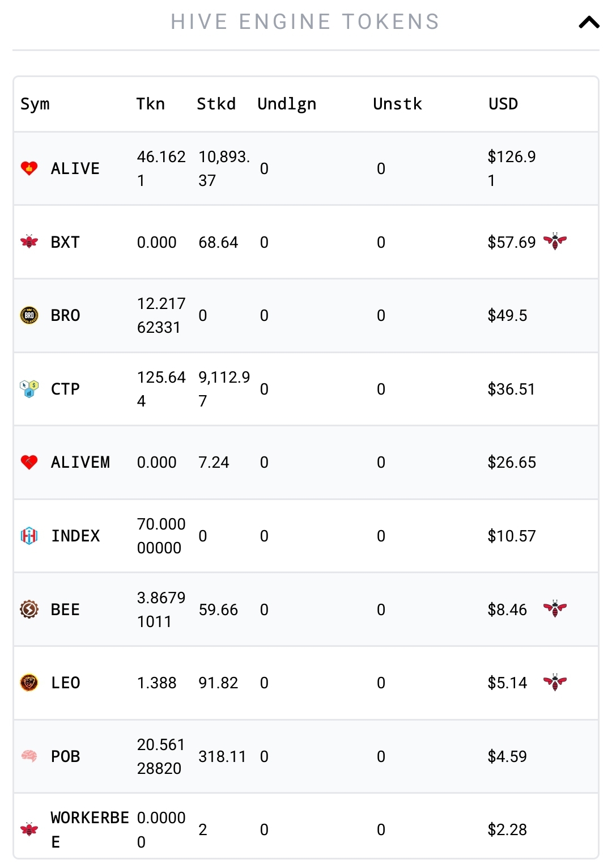Click the BXT bee token icon
This screenshot has height=868, width=612.
pyautogui.click(x=29, y=242)
